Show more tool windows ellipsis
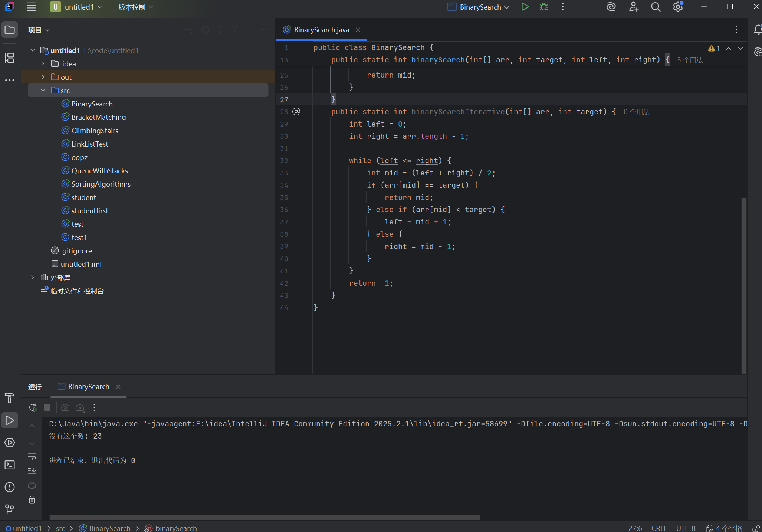762x532 pixels. point(10,80)
